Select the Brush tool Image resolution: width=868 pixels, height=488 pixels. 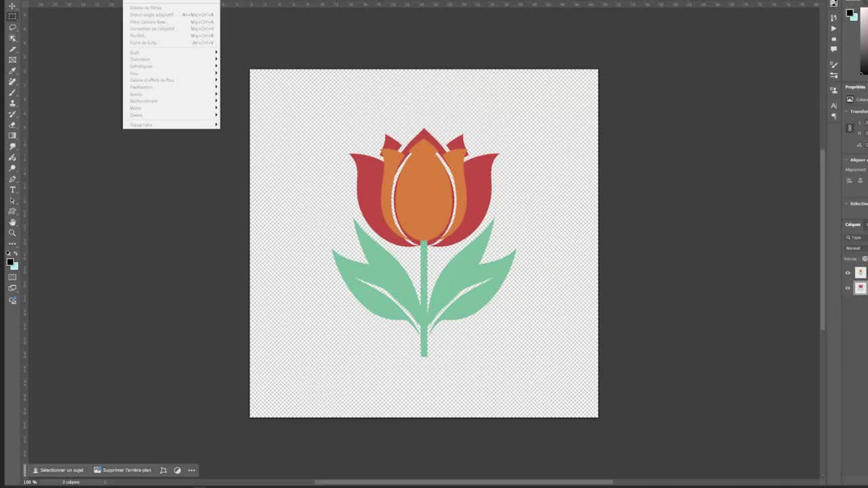12,93
